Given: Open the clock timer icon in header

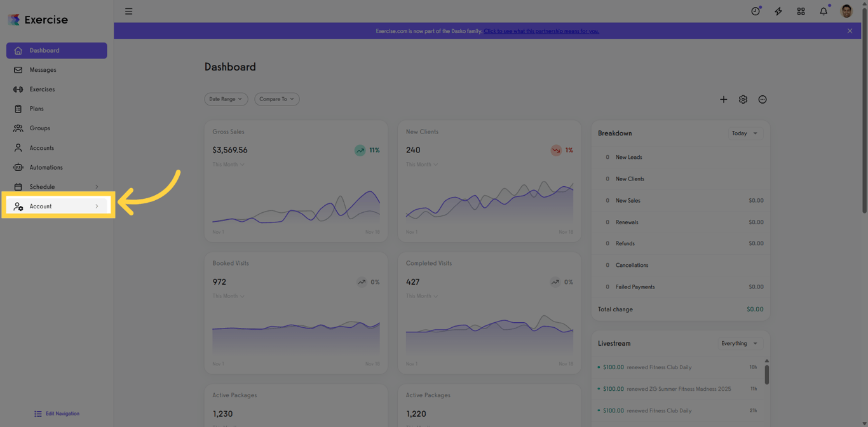Looking at the screenshot, I should click(x=756, y=11).
